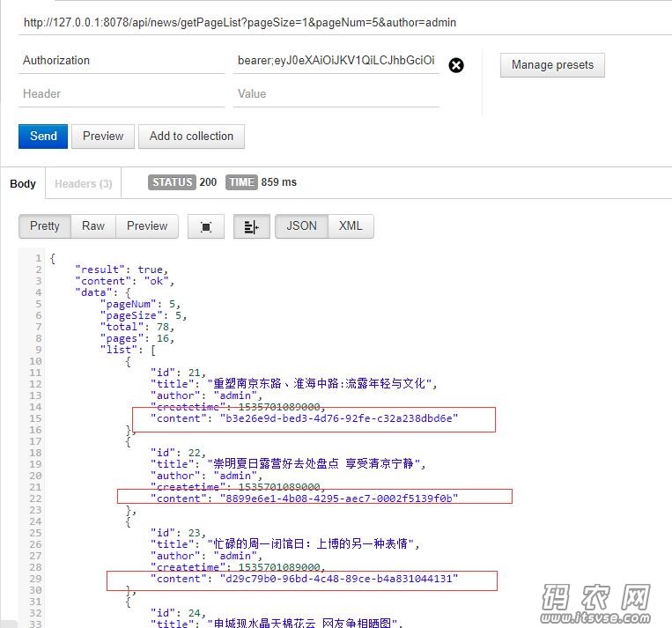672x628 pixels.
Task: Click the request URL input field
Action: (x=345, y=22)
